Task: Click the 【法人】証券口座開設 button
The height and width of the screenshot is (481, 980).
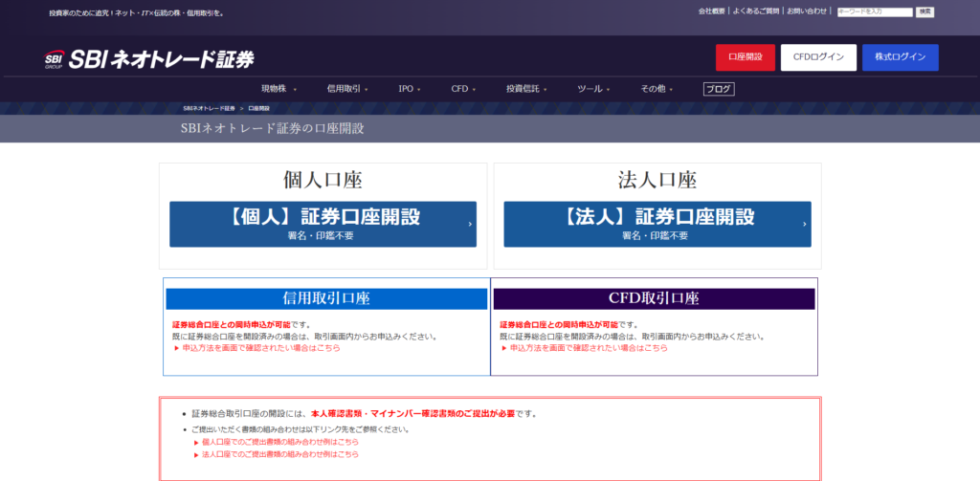Action: pyautogui.click(x=657, y=225)
